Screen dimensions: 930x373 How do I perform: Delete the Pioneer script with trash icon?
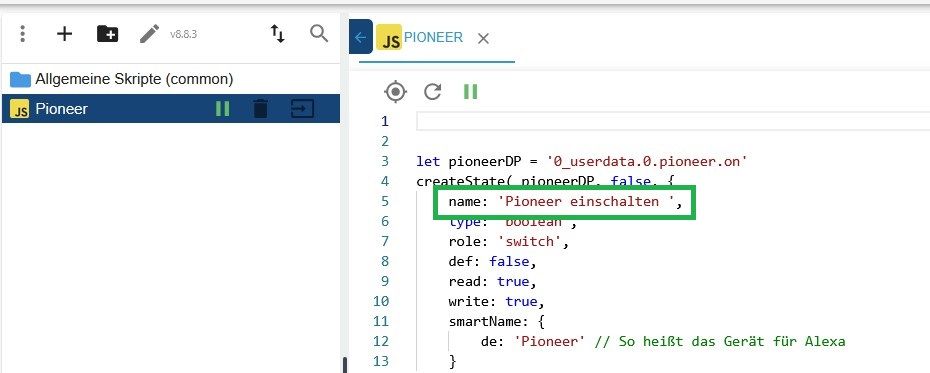[x=260, y=109]
